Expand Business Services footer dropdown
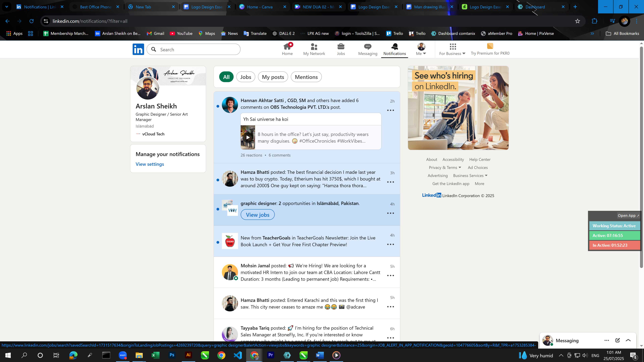 470,176
